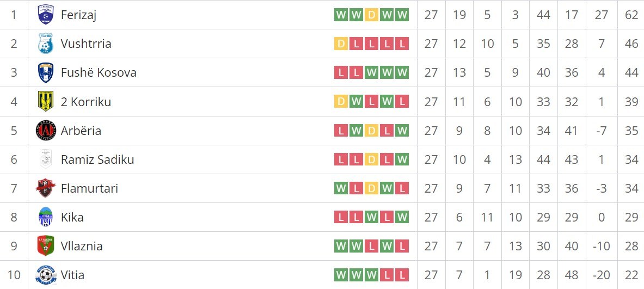Open the Ramiz Sadiku team page
644x289 pixels.
pyautogui.click(x=97, y=159)
